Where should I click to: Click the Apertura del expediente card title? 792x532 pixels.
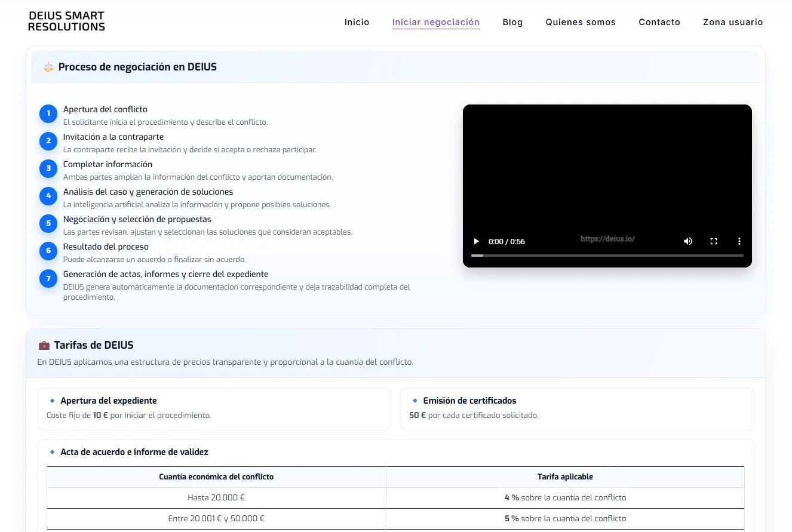click(x=109, y=401)
